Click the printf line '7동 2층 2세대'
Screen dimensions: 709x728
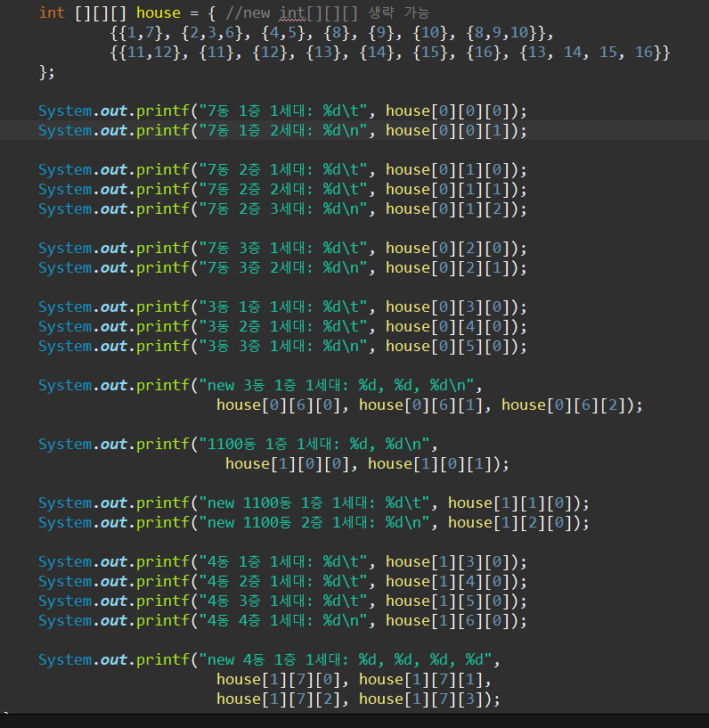282,190
